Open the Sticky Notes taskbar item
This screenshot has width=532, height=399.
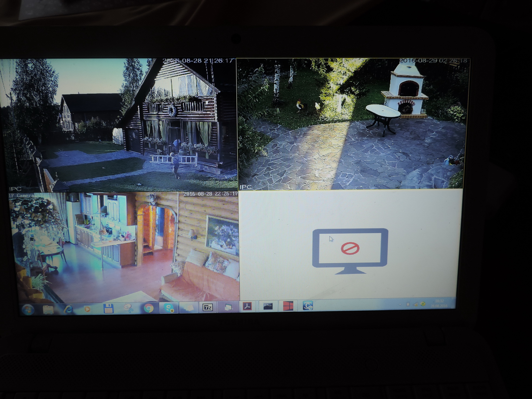189,308
